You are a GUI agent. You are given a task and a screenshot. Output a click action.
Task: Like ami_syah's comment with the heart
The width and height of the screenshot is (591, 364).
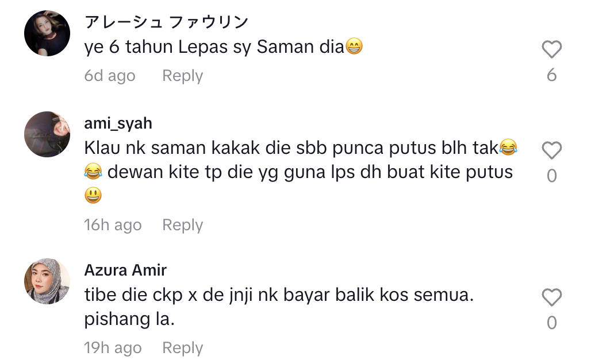(x=551, y=150)
